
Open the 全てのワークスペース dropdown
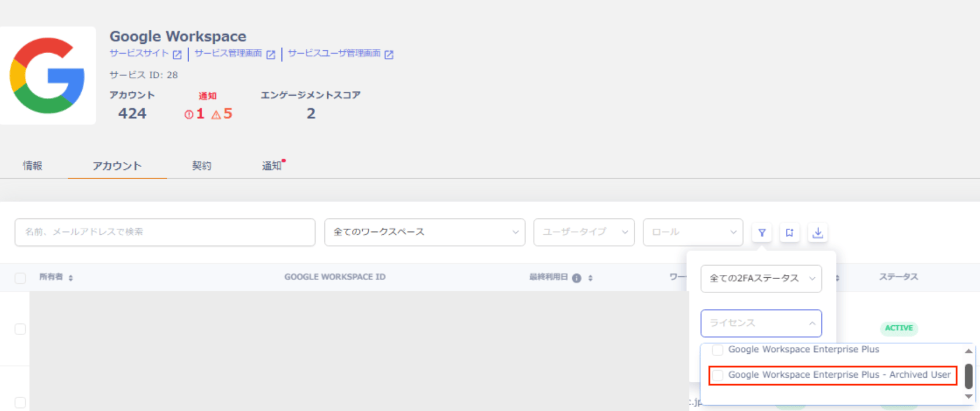tap(425, 232)
